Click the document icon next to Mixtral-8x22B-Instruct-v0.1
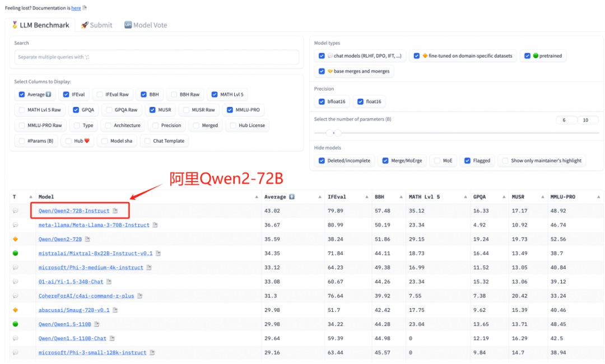Viewport: 605px width, 364px height. [x=158, y=253]
